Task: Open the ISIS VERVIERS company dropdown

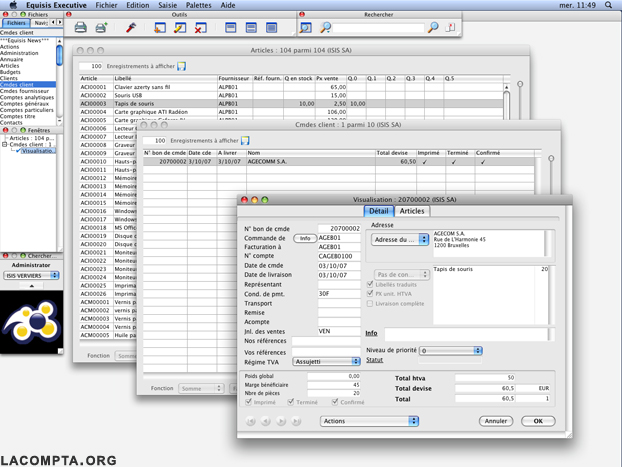Action: click(x=31, y=275)
